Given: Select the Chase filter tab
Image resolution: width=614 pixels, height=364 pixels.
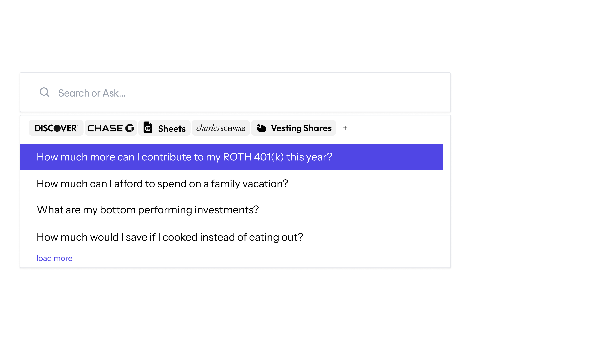Looking at the screenshot, I should click(111, 128).
